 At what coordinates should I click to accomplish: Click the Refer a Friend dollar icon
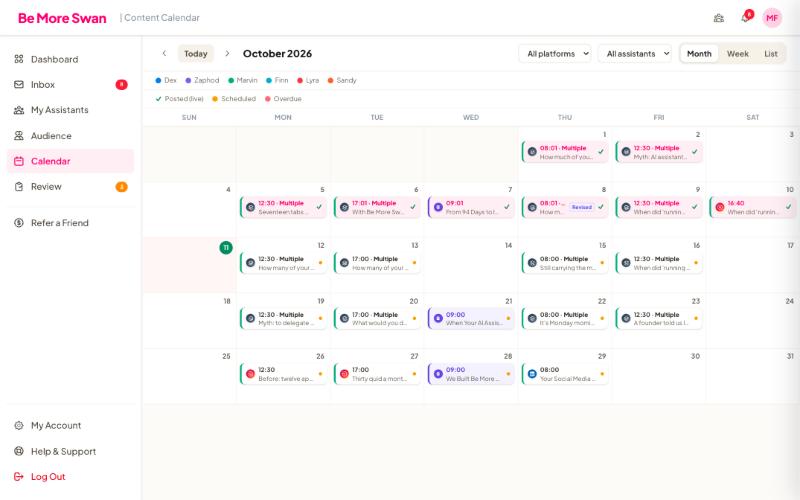[19, 223]
